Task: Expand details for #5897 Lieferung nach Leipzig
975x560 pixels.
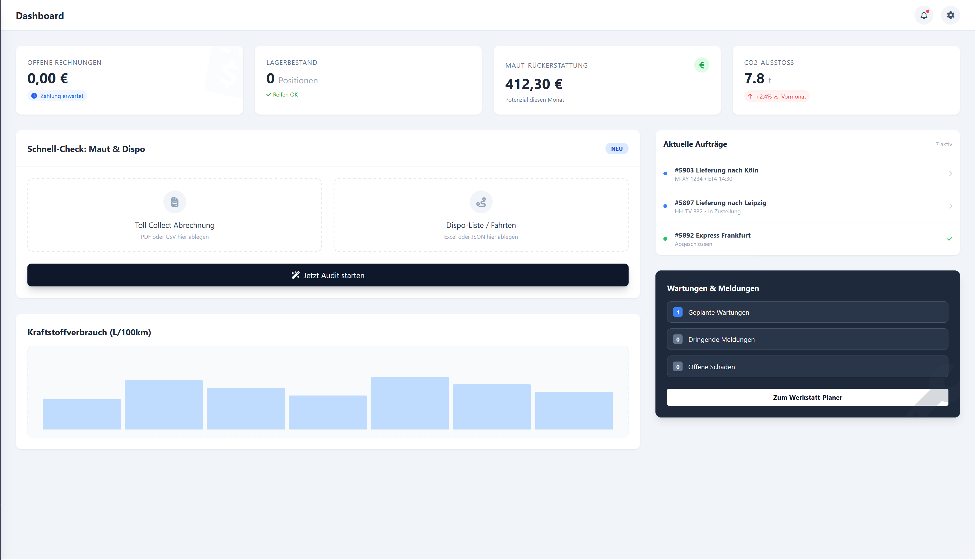Action: point(950,206)
